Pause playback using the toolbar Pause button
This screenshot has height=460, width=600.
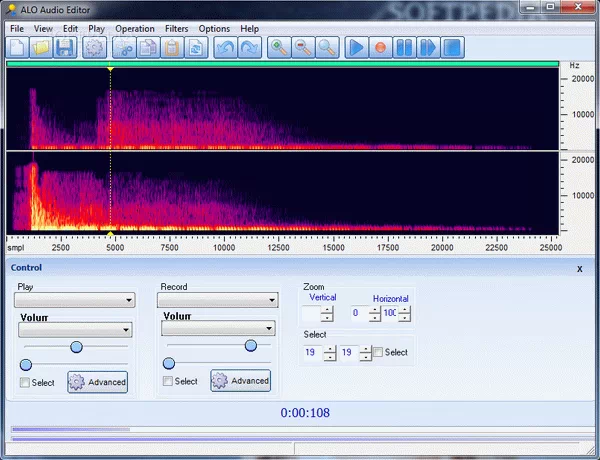404,47
